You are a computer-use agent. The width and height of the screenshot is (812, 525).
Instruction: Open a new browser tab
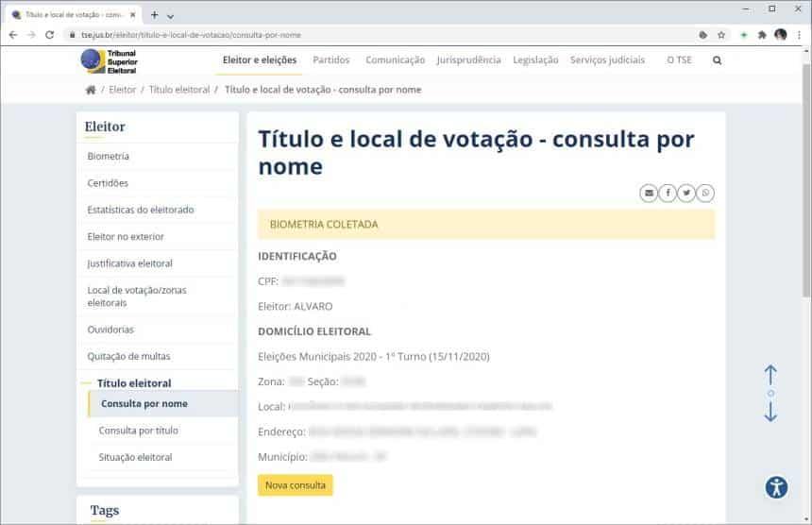click(154, 15)
